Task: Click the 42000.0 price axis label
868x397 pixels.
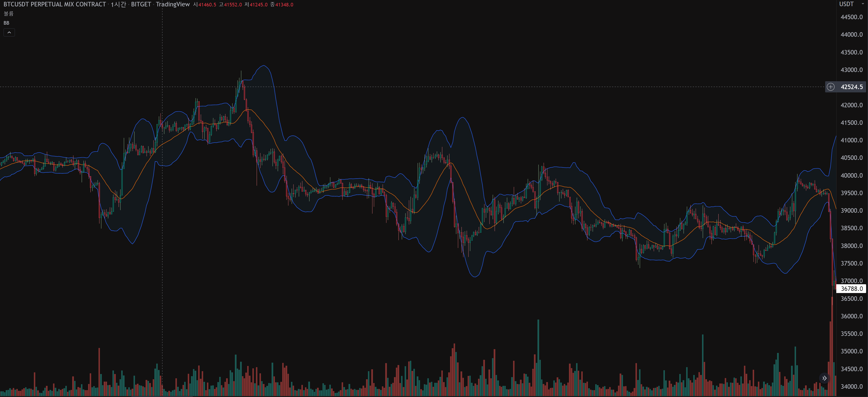Action: tap(851, 105)
